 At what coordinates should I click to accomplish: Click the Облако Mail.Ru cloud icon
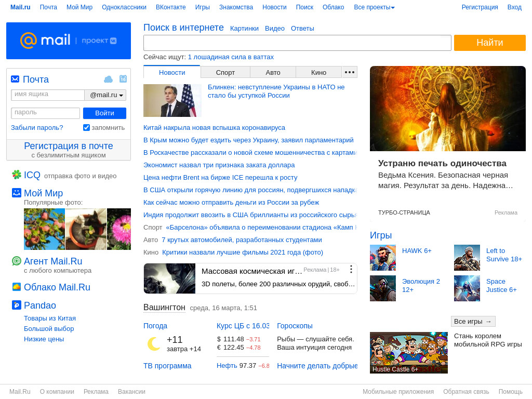(17, 287)
